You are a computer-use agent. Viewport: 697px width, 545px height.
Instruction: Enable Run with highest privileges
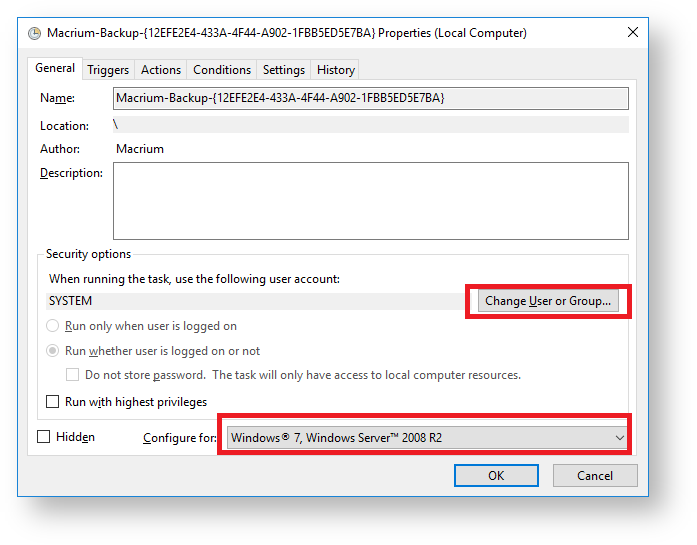pos(54,402)
